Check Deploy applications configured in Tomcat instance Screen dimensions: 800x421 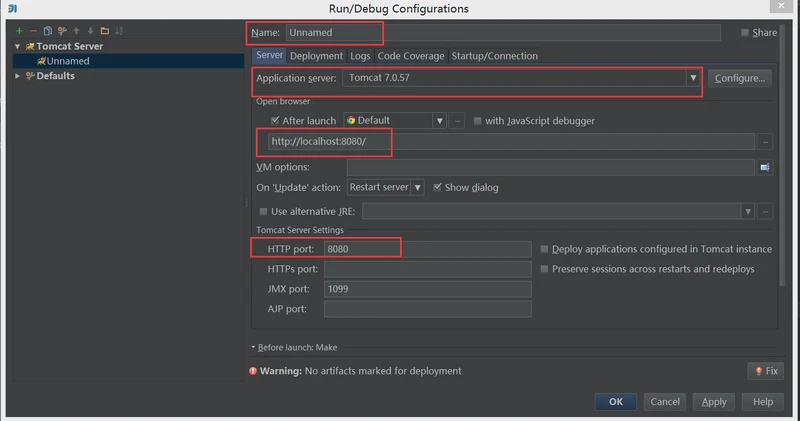pyautogui.click(x=544, y=249)
